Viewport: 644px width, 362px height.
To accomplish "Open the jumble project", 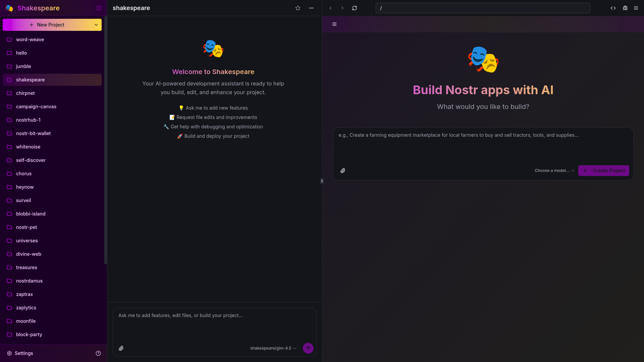I will tap(52, 66).
